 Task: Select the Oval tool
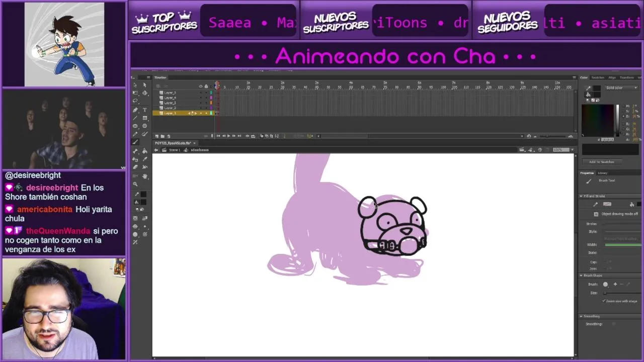(x=135, y=126)
